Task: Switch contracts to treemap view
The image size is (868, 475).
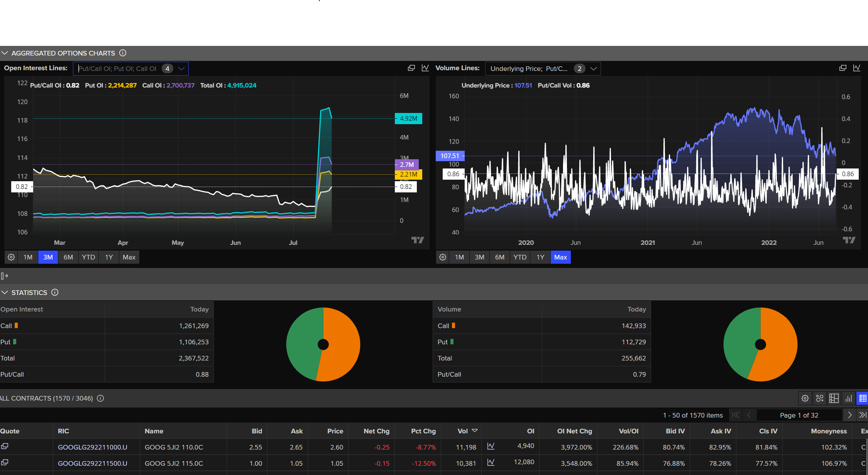Action: click(x=834, y=398)
